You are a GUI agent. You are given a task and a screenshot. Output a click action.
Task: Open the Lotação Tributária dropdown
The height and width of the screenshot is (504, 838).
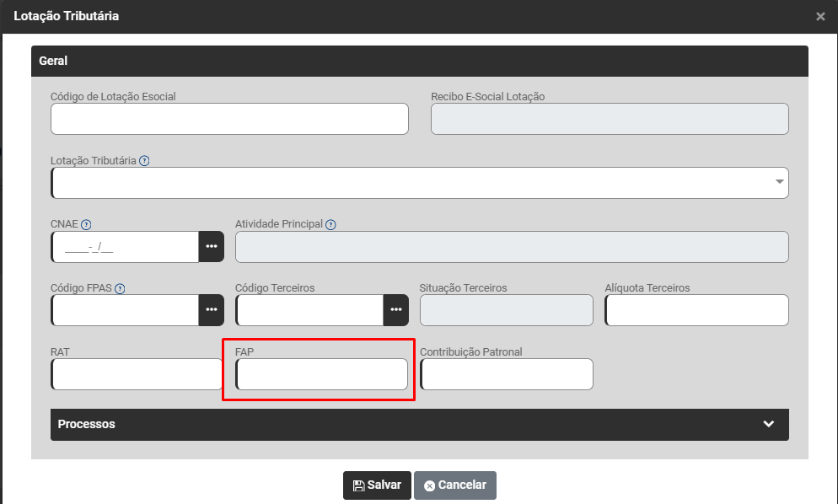point(420,183)
